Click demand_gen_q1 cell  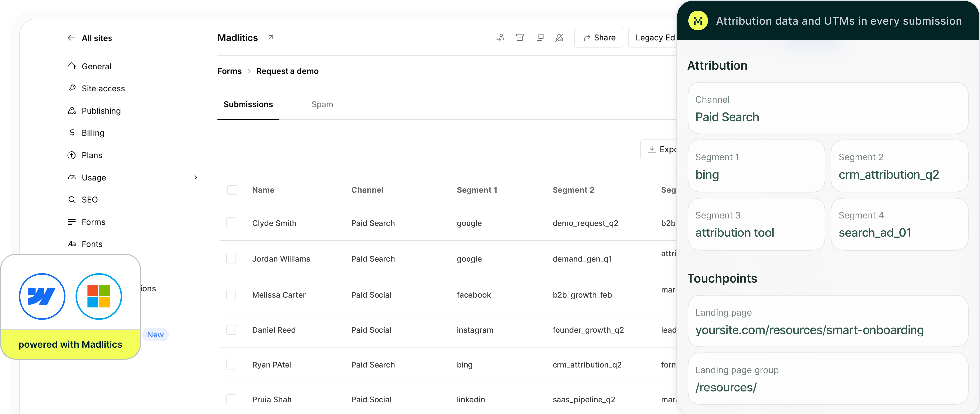(x=582, y=259)
